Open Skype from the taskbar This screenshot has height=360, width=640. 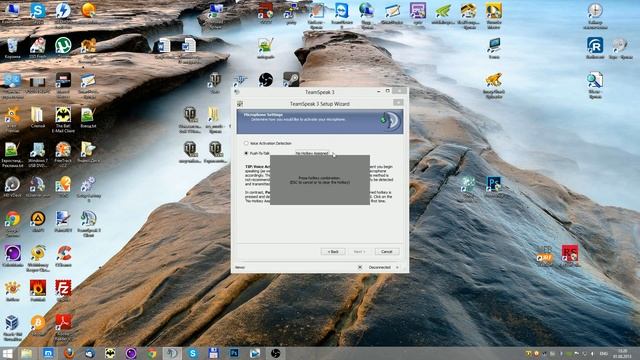193,353
